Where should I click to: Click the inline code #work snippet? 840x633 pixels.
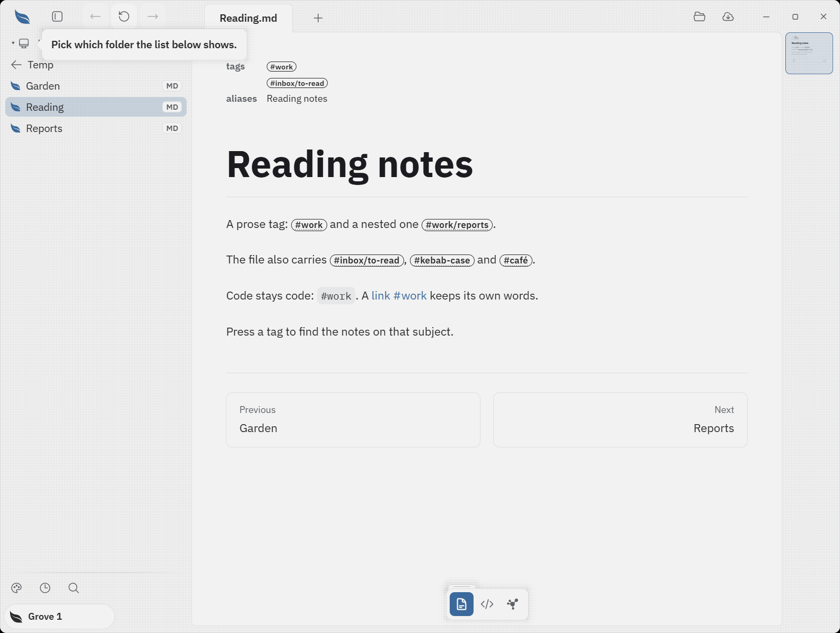[x=336, y=296]
